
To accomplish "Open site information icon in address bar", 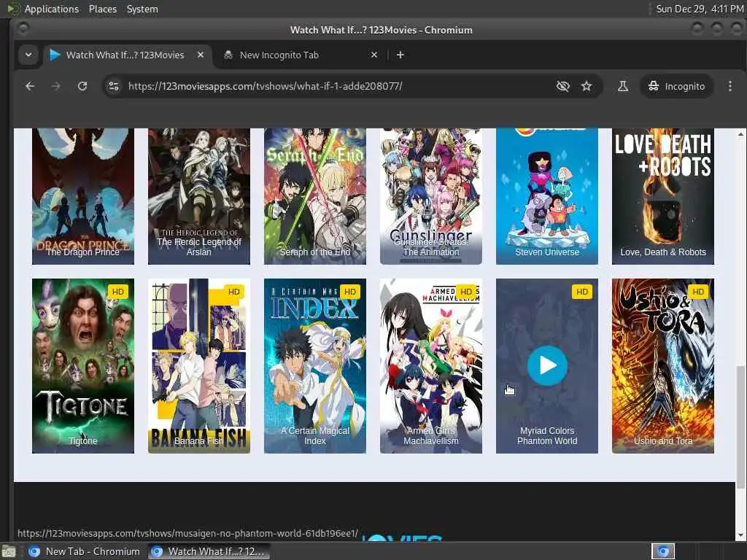I will tap(114, 86).
